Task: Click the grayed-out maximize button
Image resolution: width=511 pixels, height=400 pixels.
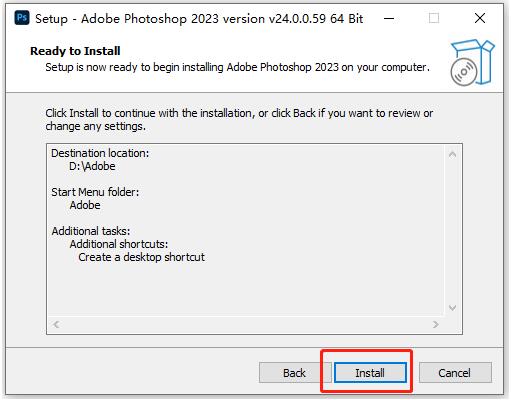Action: (x=434, y=18)
